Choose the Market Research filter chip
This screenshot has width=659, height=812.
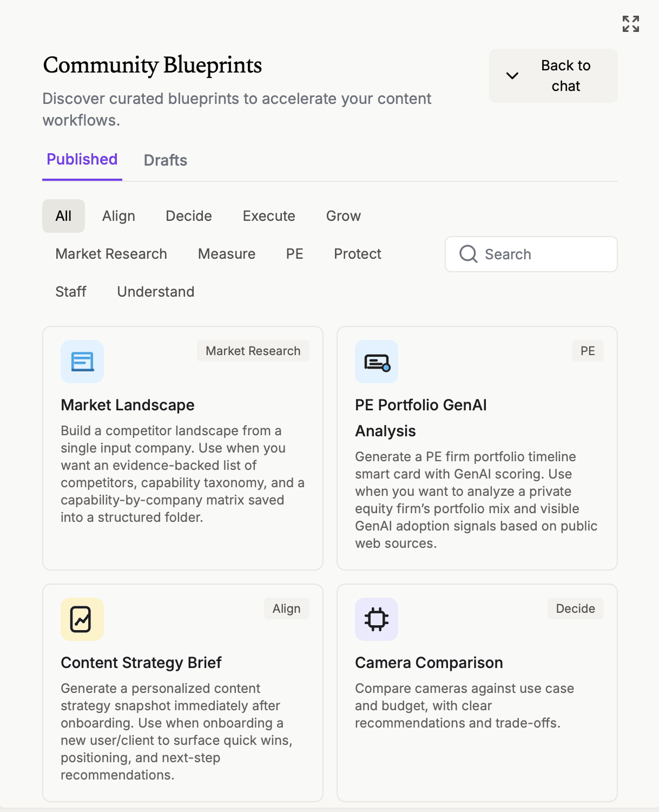click(x=111, y=254)
